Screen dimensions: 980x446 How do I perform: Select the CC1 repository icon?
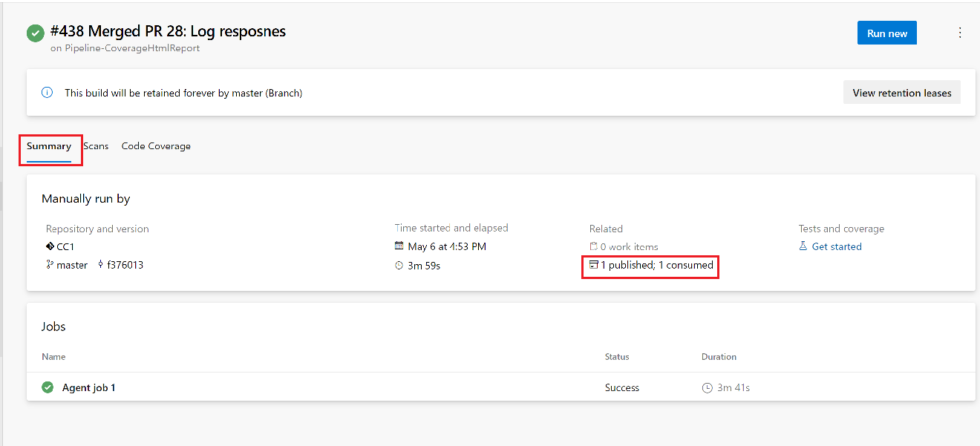tap(48, 247)
